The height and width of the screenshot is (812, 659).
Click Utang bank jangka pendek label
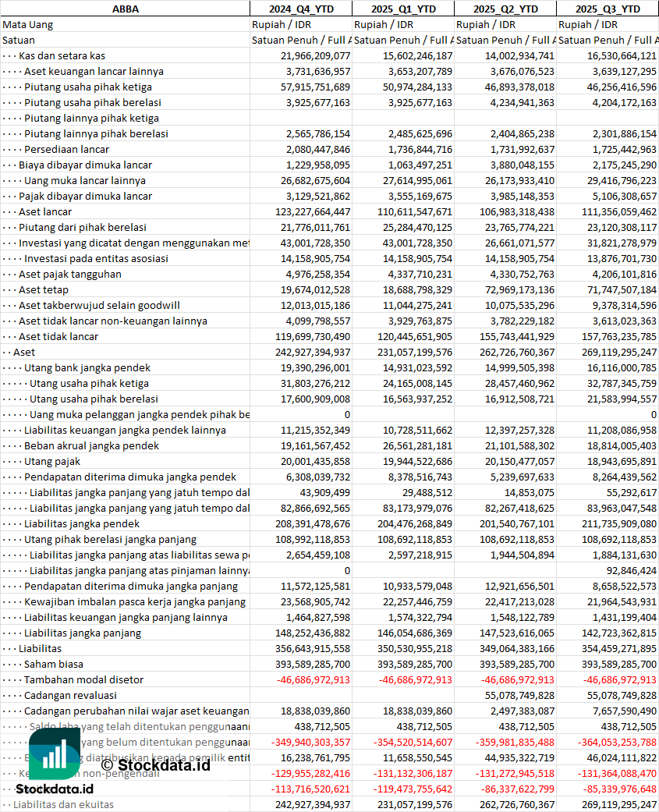pyautogui.click(x=87, y=367)
